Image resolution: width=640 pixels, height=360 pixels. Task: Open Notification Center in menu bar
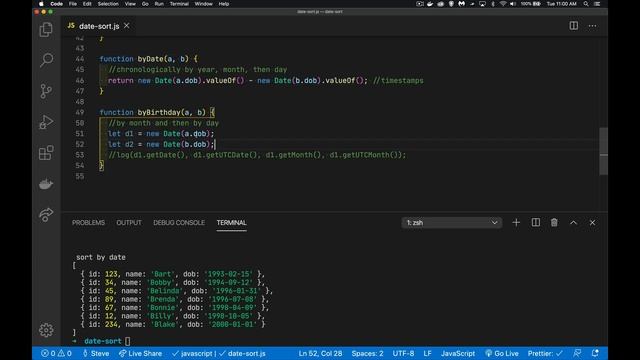(x=597, y=4)
